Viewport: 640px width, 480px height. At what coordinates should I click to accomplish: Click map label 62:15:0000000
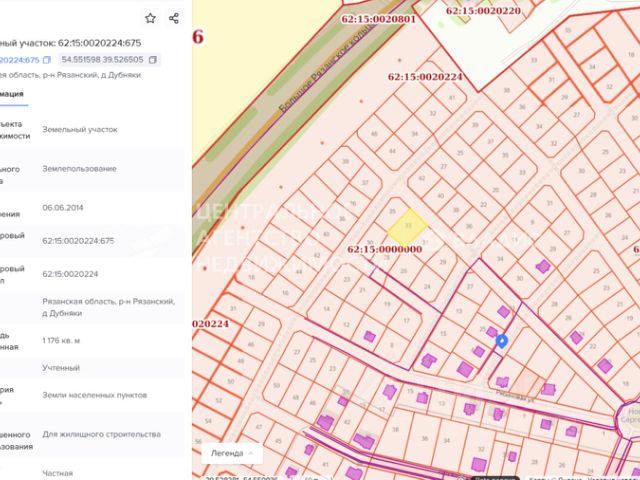click(x=385, y=249)
